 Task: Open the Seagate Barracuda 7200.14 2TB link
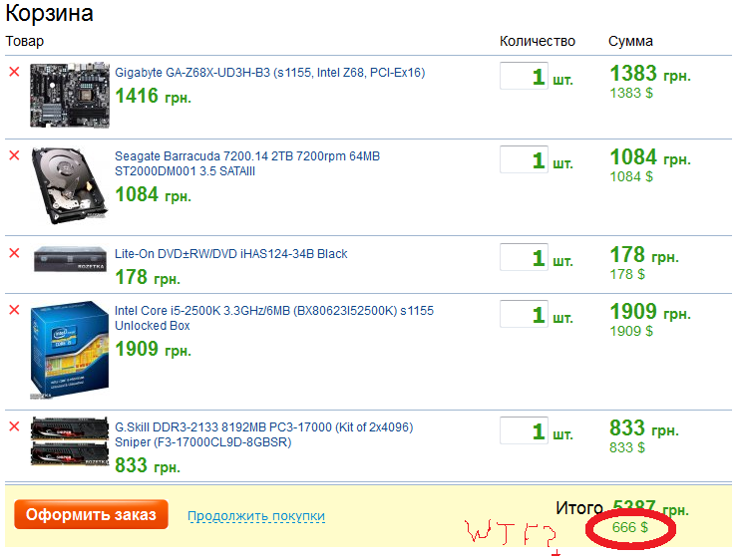coord(247,163)
